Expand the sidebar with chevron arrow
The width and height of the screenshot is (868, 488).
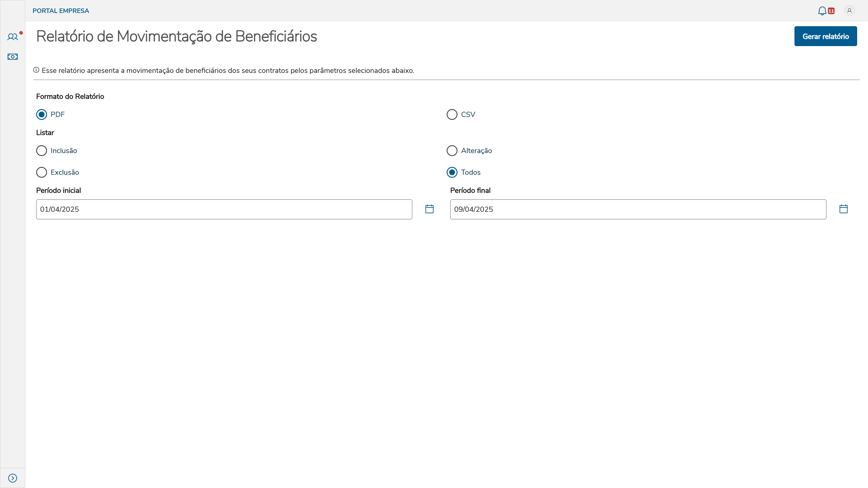tap(12, 478)
